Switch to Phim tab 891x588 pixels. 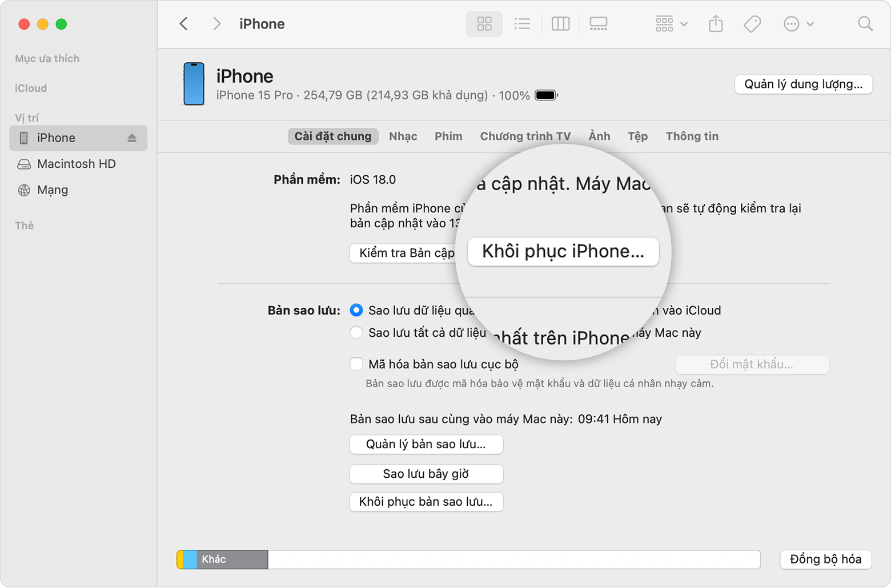click(x=448, y=136)
